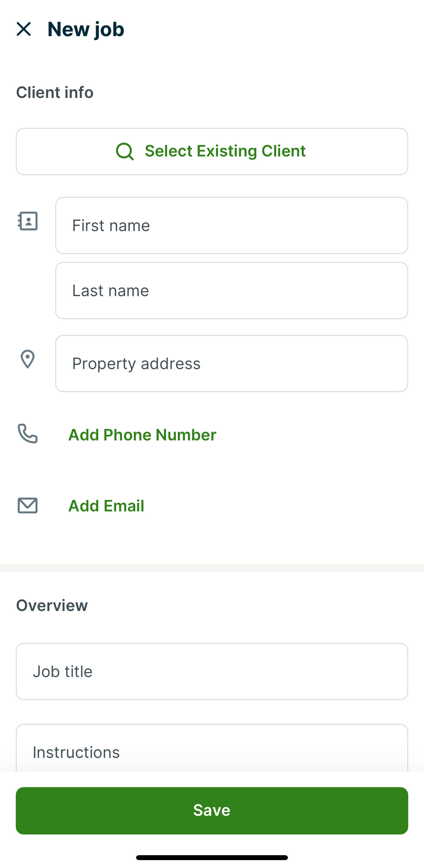The width and height of the screenshot is (424, 868).
Task: Tap the divider above Overview
Action: pos(212,567)
